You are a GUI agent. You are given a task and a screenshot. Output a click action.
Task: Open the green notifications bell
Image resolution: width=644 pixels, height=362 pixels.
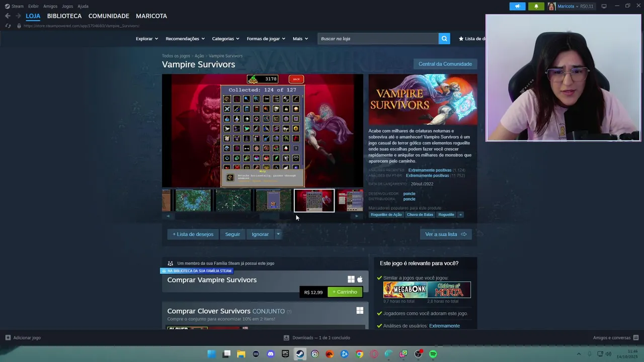click(536, 6)
